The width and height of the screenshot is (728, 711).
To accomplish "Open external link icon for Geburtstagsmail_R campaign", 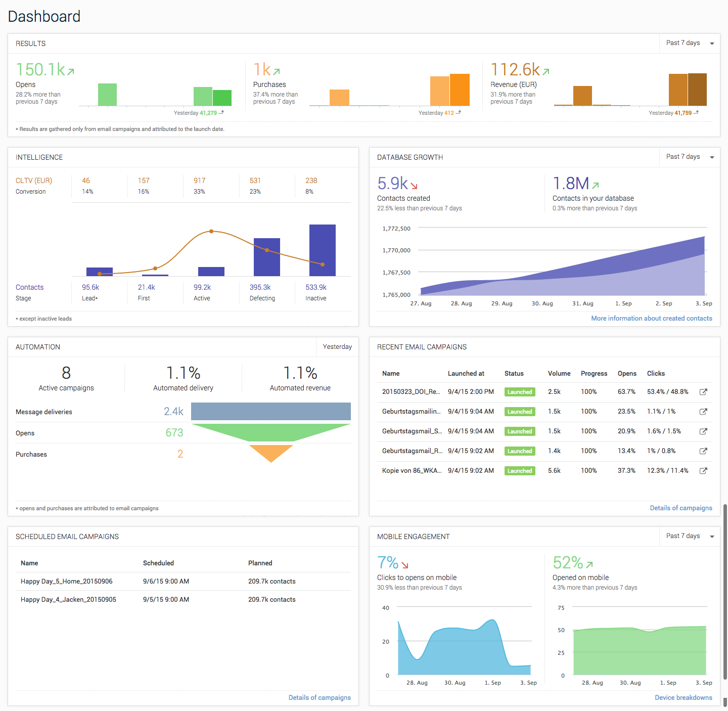I will [703, 451].
